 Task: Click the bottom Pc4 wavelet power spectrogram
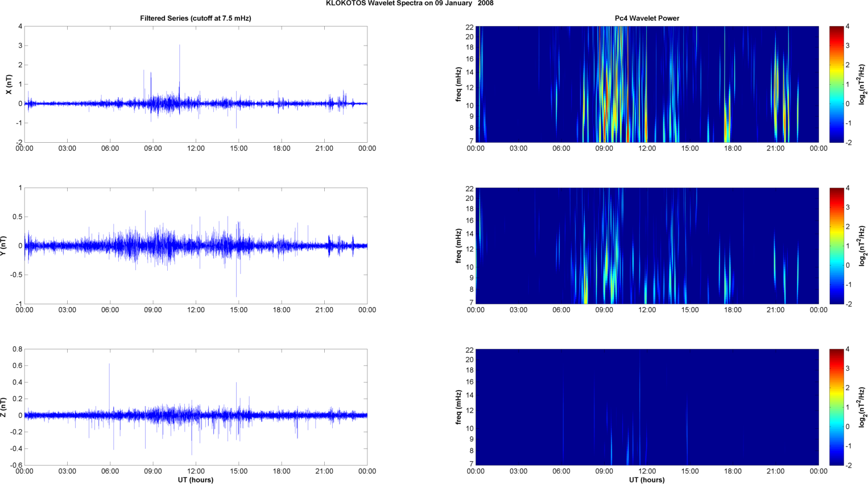click(647, 407)
